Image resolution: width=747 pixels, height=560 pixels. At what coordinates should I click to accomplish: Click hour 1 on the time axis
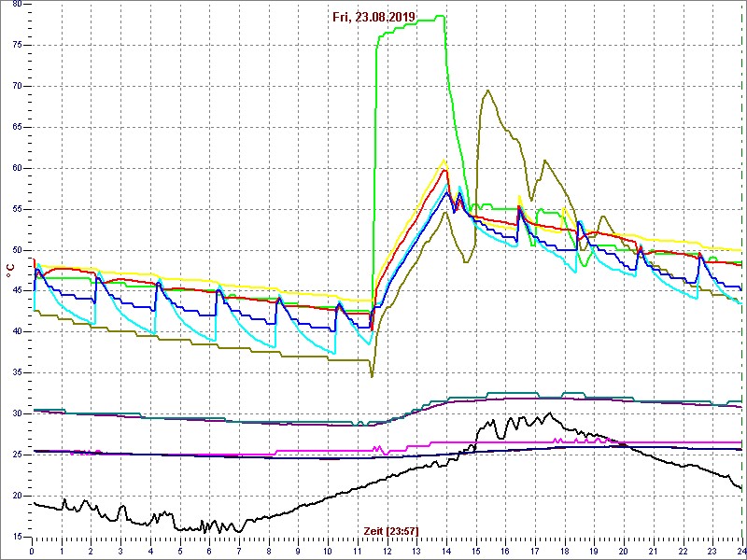[62, 550]
